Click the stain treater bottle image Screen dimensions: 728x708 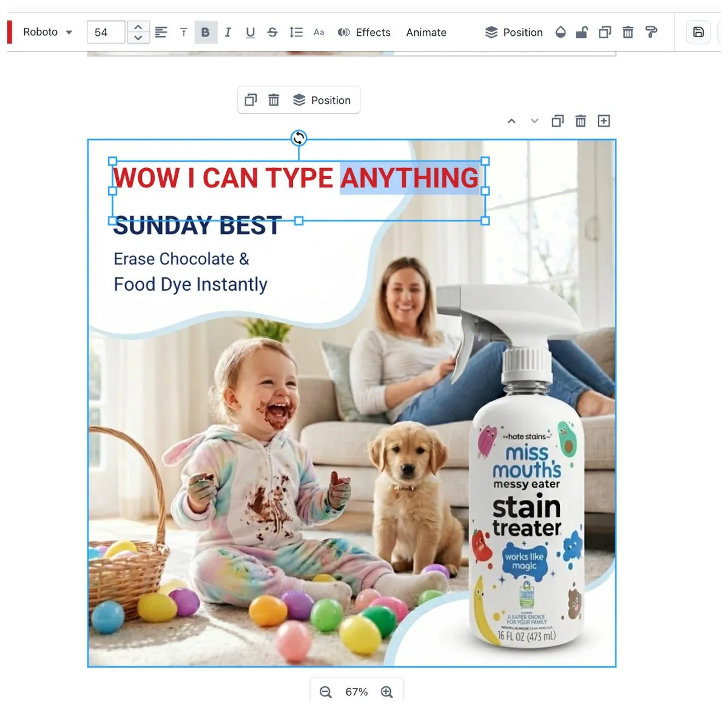click(525, 467)
